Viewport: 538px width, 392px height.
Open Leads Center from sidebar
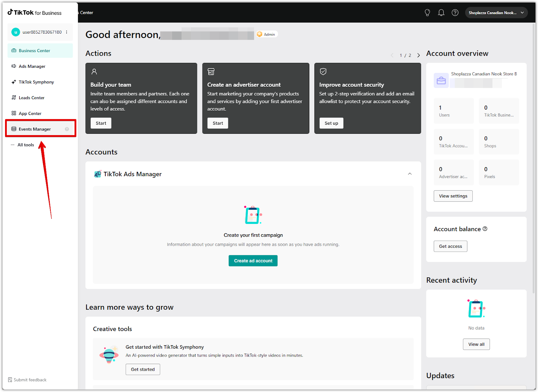pos(40,98)
